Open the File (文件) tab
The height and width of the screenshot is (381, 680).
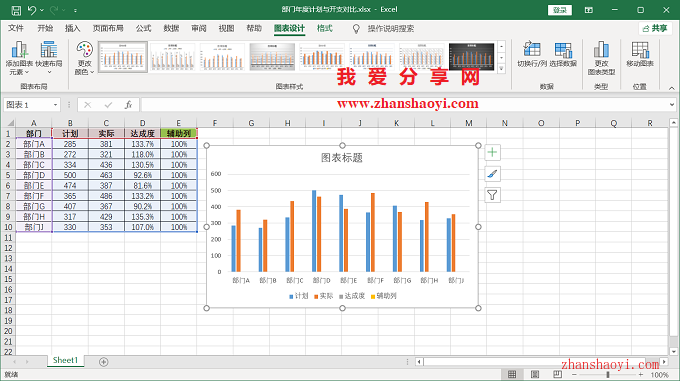click(x=16, y=28)
